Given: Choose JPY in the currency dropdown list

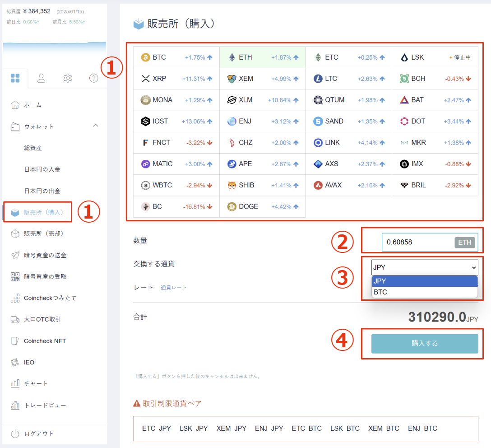Looking at the screenshot, I should coord(425,281).
